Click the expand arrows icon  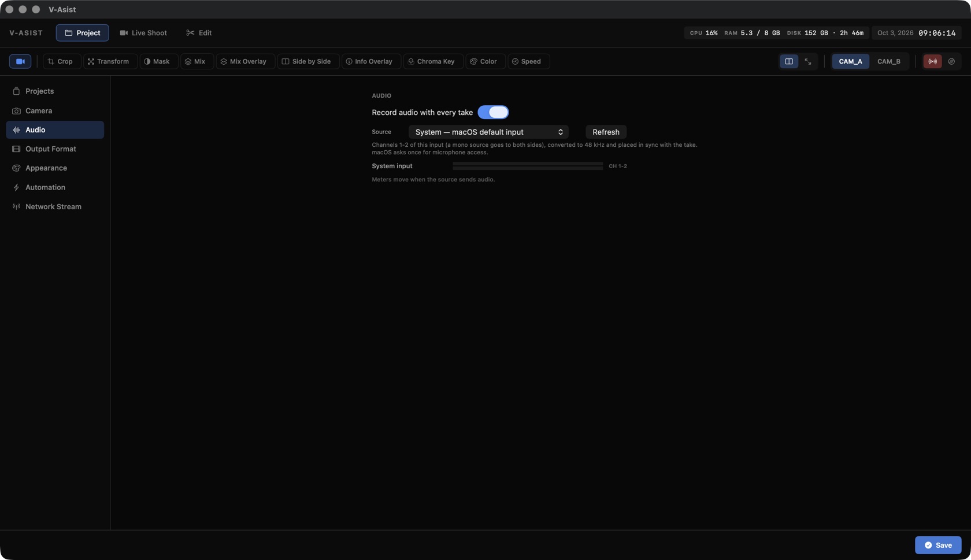click(x=808, y=61)
